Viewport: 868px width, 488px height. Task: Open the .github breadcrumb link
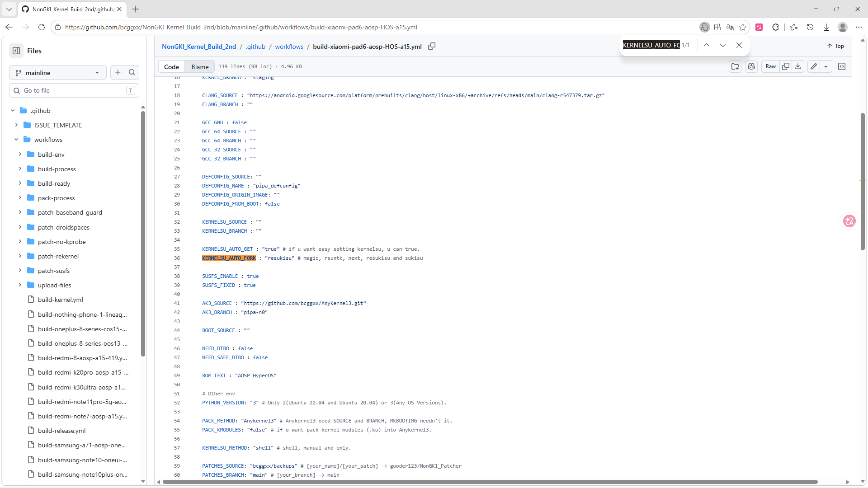tap(255, 47)
